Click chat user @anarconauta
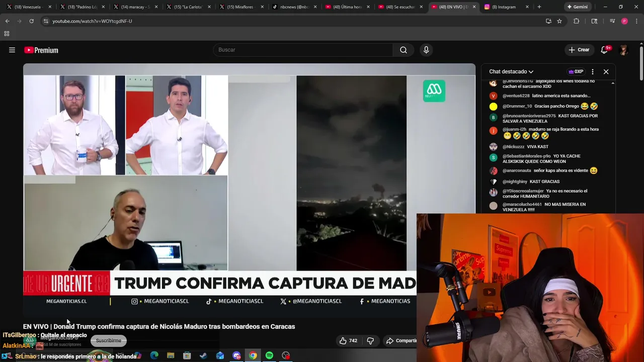 517,170
